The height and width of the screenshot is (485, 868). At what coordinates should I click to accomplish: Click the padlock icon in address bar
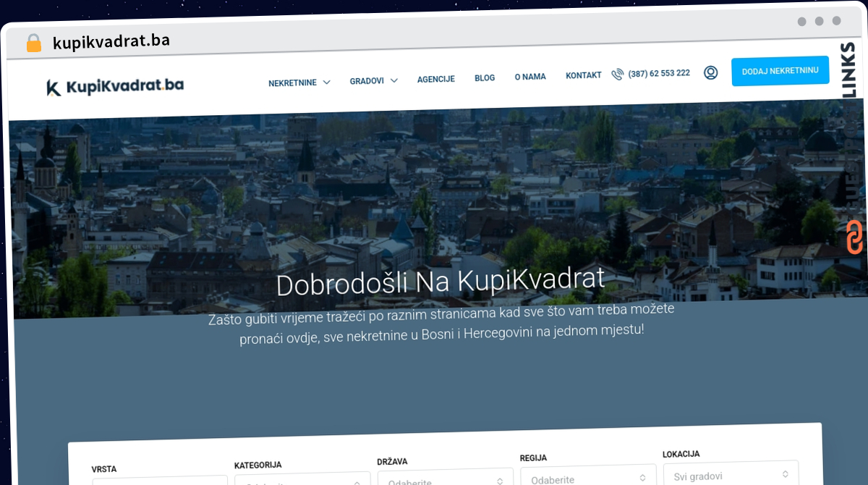coord(34,43)
